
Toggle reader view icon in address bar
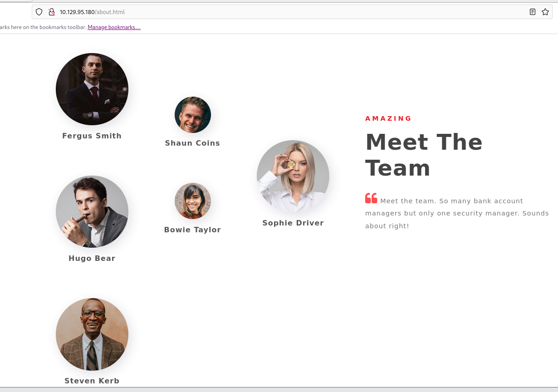[x=533, y=12]
